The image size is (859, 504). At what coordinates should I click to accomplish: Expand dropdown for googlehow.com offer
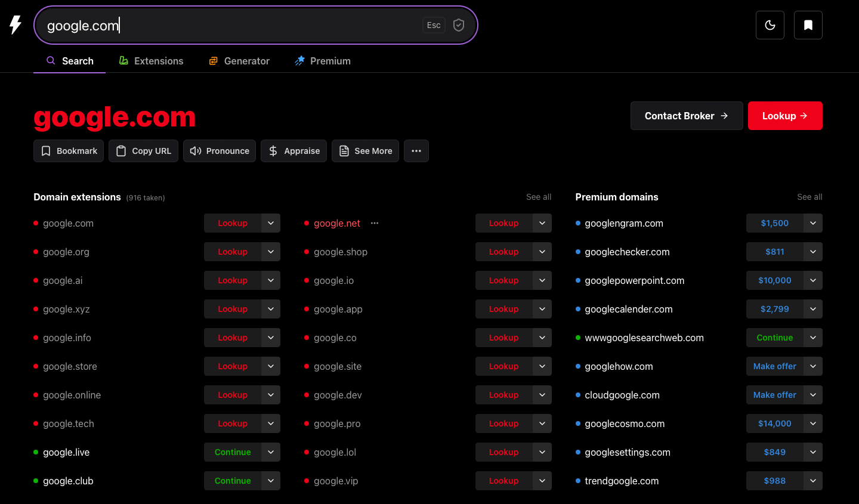coord(813,366)
